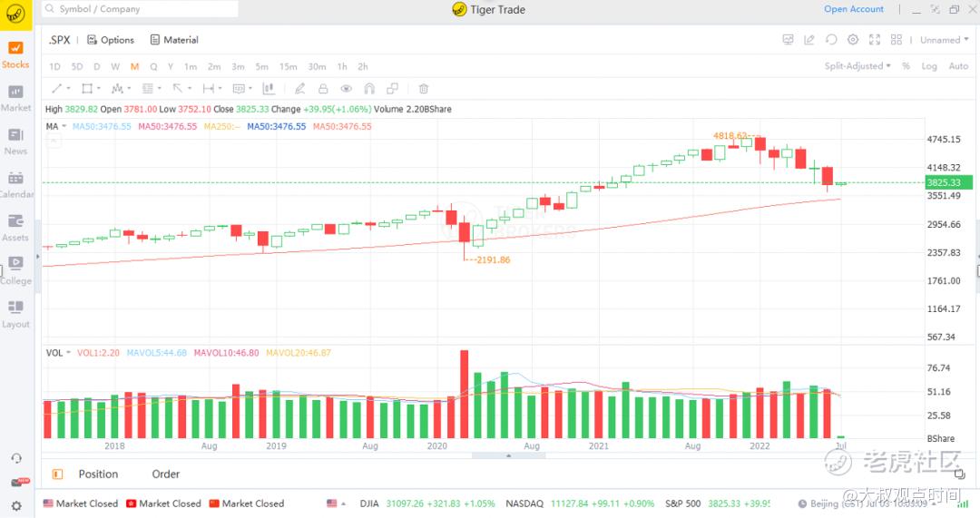This screenshot has height=518, width=980.
Task: Open the Stocks section in the sidebar
Action: coord(15,55)
